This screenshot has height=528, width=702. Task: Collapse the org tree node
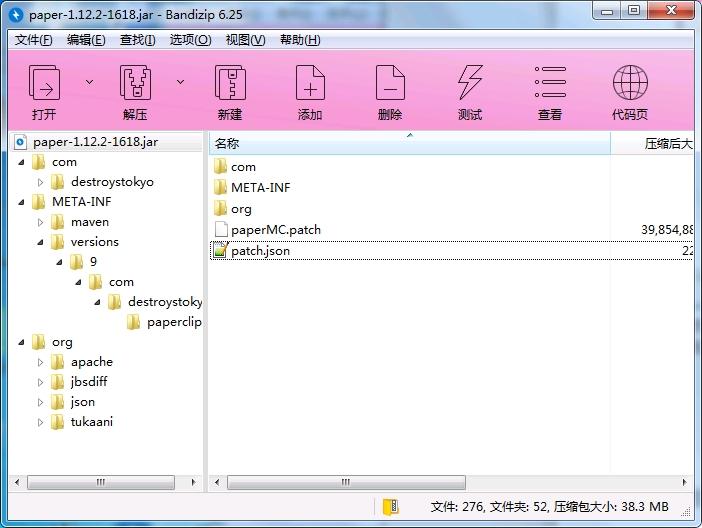point(21,343)
